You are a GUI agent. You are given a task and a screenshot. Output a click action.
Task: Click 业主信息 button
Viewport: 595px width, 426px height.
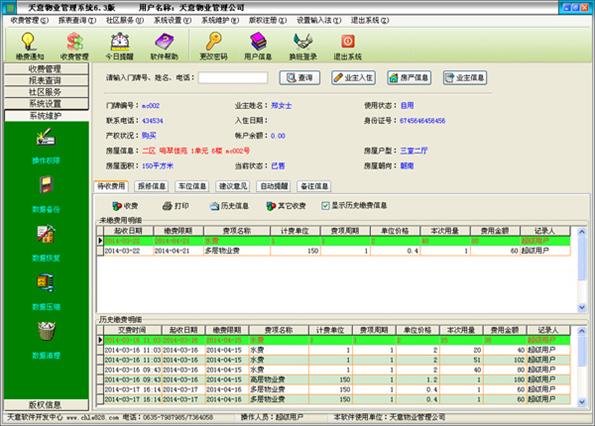tap(465, 78)
